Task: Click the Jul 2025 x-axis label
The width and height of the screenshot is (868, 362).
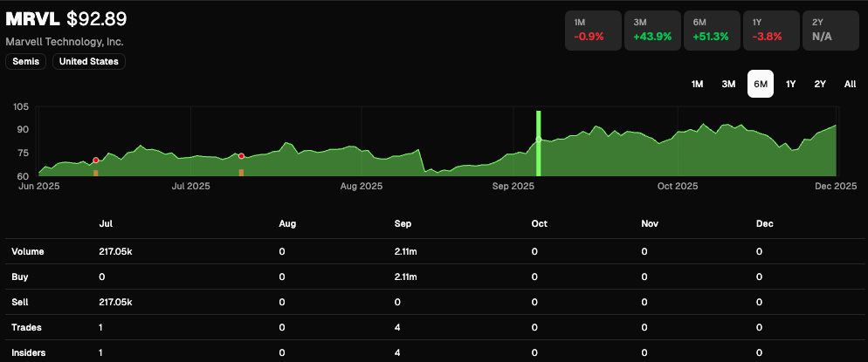Action: pyautogui.click(x=190, y=187)
